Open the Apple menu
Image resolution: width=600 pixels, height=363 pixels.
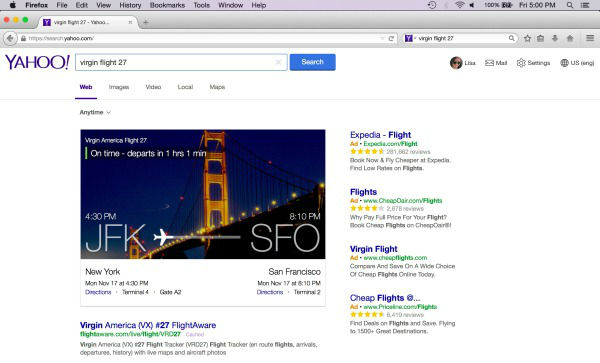13,5
